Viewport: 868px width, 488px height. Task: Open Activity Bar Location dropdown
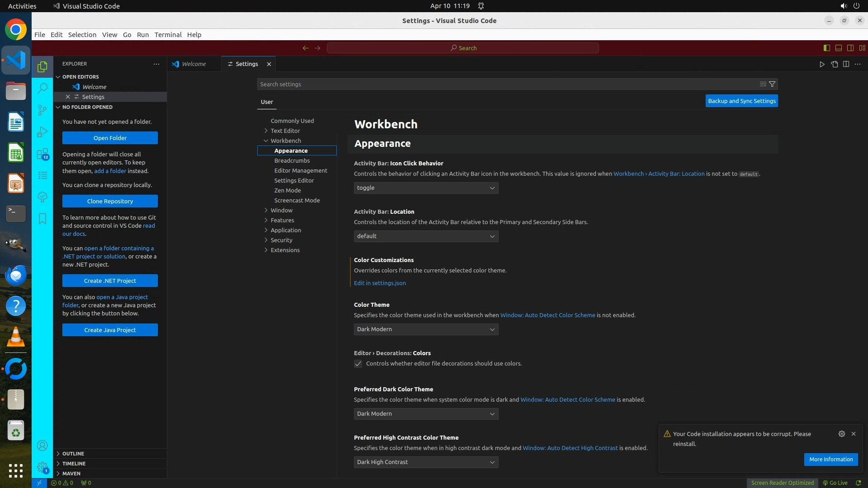pyautogui.click(x=426, y=236)
